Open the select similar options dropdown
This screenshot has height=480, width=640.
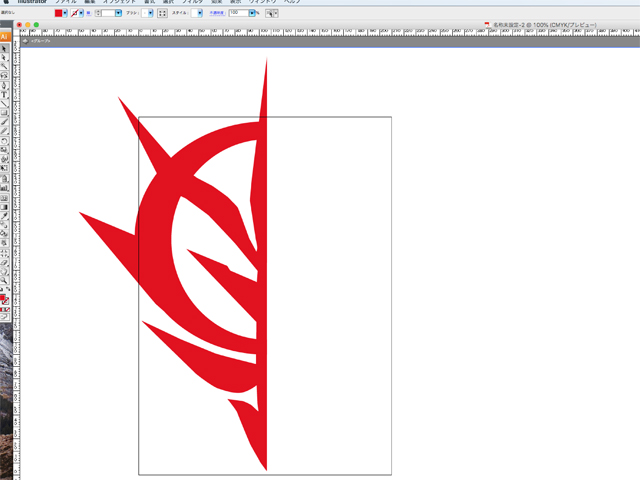(x=276, y=13)
